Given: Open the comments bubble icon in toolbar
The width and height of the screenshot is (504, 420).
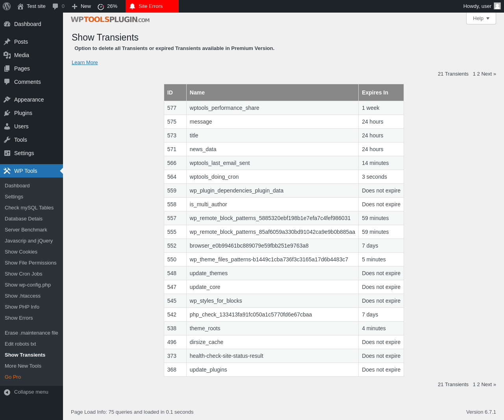Looking at the screenshot, I should click(56, 6).
